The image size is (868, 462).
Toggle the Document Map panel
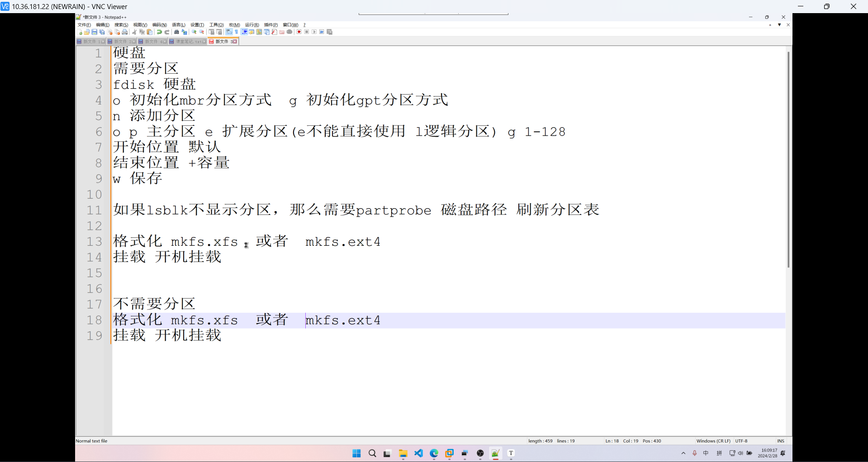pyautogui.click(x=259, y=32)
